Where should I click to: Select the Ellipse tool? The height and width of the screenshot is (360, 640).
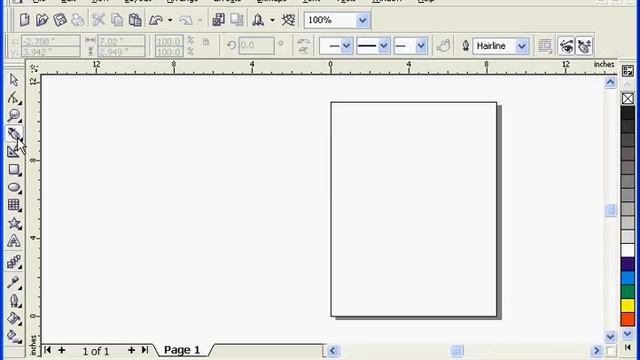point(14,188)
